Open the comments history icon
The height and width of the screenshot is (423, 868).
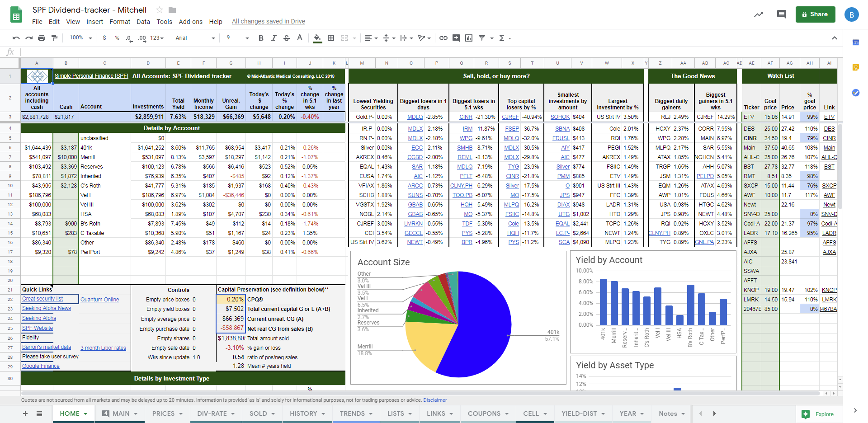point(781,14)
